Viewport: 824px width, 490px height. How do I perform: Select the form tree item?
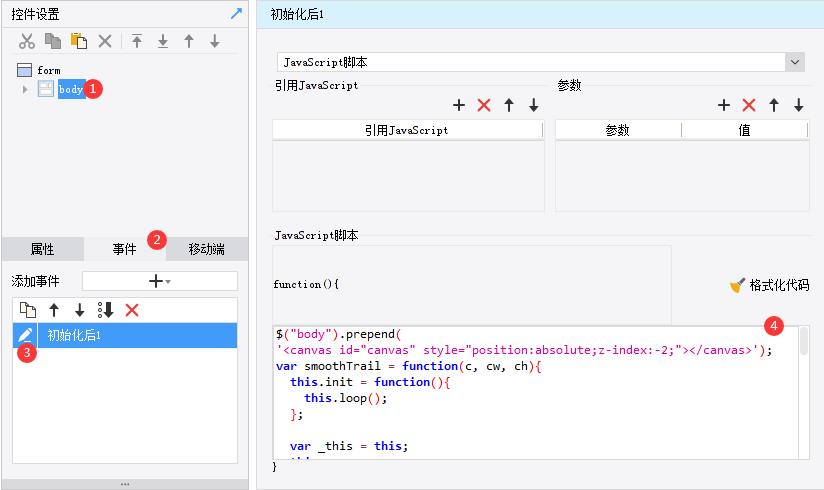pyautogui.click(x=48, y=70)
